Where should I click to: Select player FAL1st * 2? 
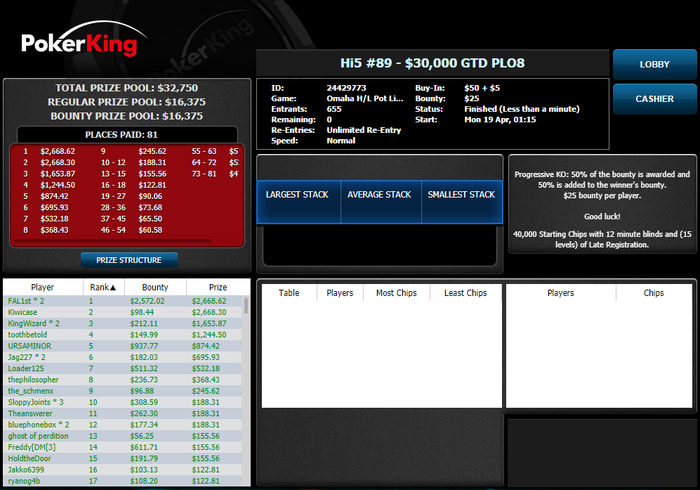tap(123, 301)
